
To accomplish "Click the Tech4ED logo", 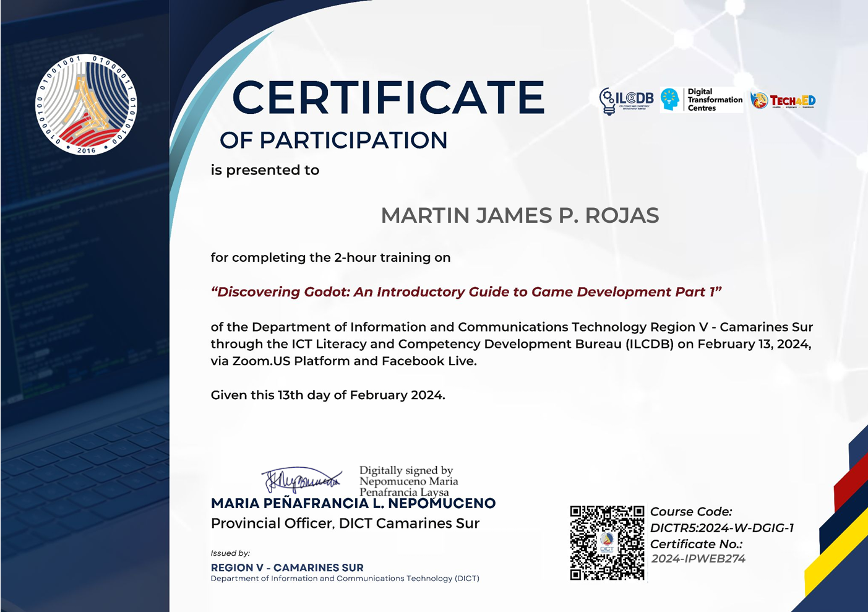I will point(783,100).
